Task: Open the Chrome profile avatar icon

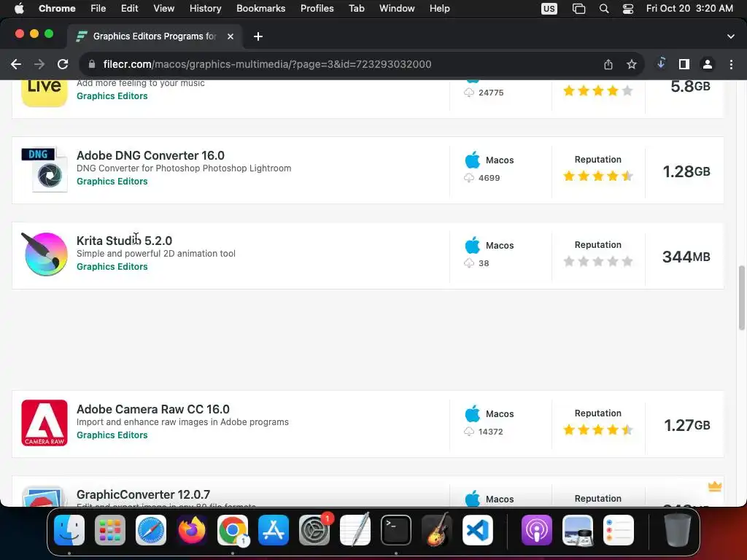Action: coord(708,64)
